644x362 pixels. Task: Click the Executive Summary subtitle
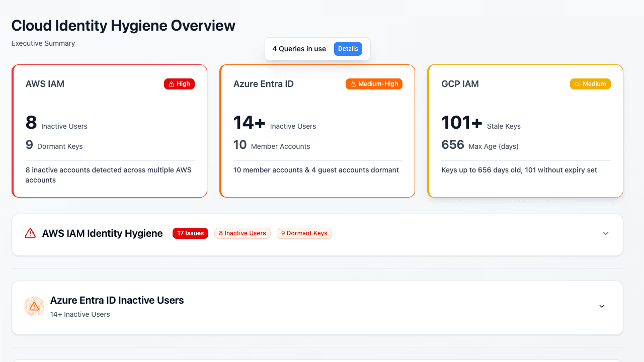click(x=43, y=43)
